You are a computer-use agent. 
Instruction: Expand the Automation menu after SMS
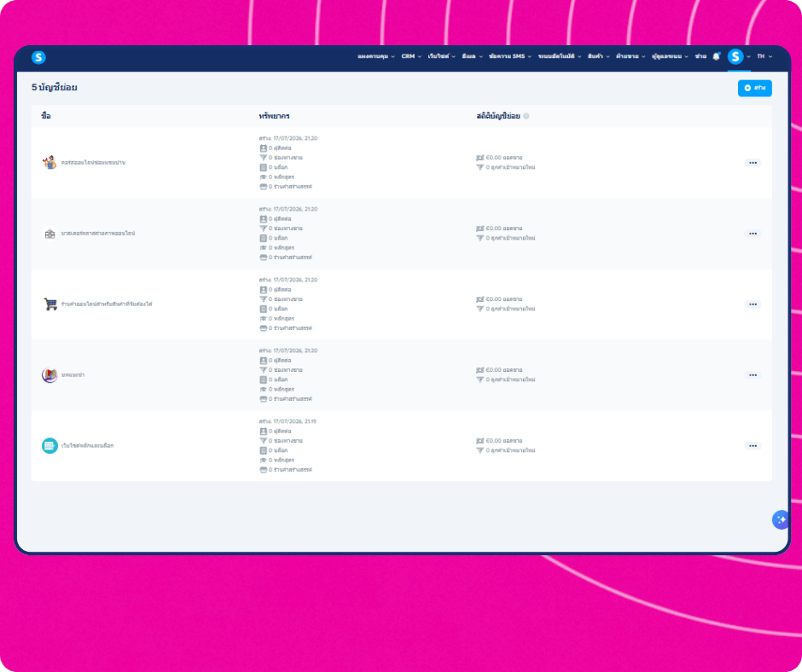pyautogui.click(x=560, y=56)
